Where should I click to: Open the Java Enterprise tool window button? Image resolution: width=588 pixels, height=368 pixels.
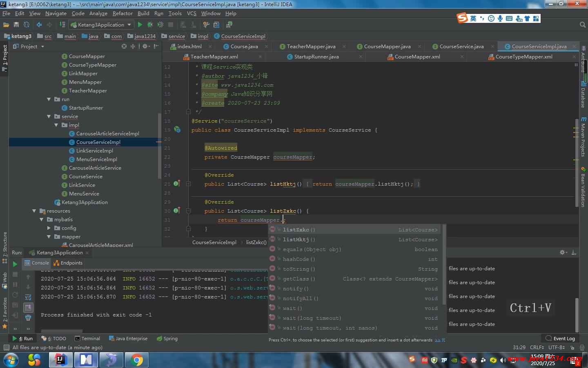click(128, 339)
